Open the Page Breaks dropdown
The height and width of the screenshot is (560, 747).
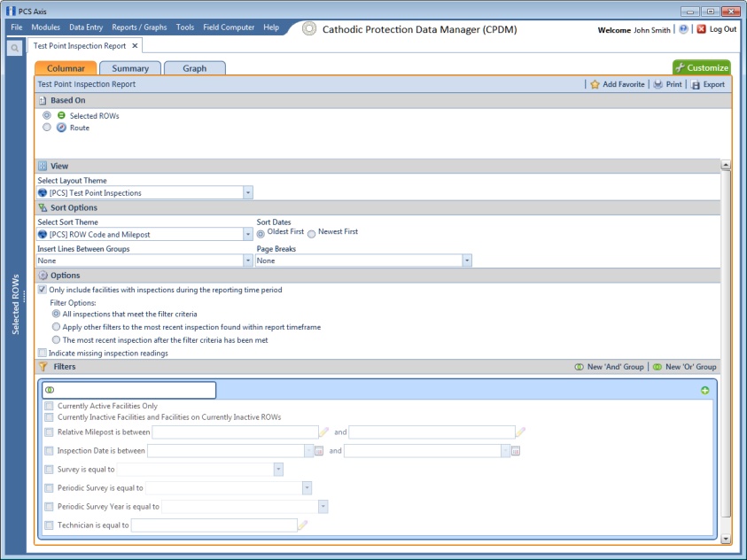tap(467, 261)
